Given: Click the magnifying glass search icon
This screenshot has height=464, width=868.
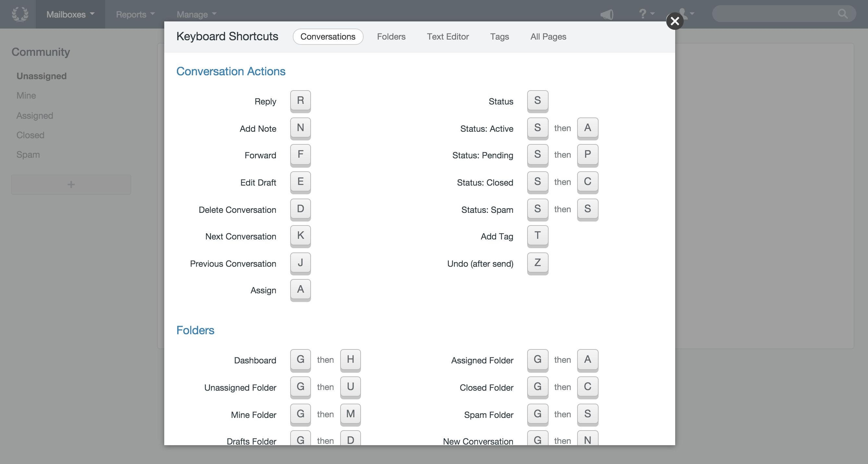Looking at the screenshot, I should [x=842, y=14].
